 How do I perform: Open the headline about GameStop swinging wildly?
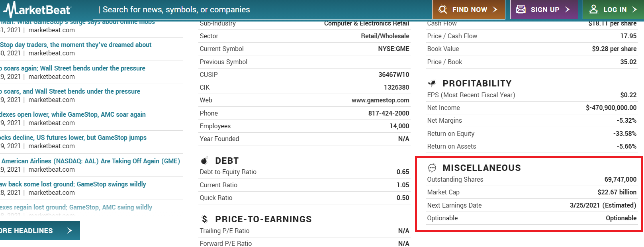click(73, 184)
